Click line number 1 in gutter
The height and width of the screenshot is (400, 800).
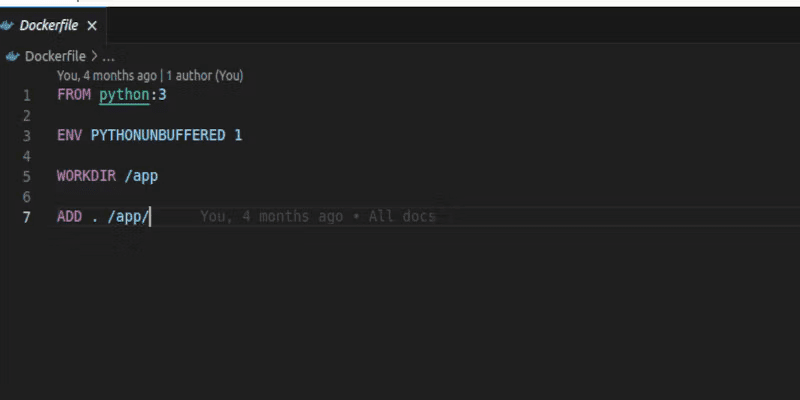27,95
